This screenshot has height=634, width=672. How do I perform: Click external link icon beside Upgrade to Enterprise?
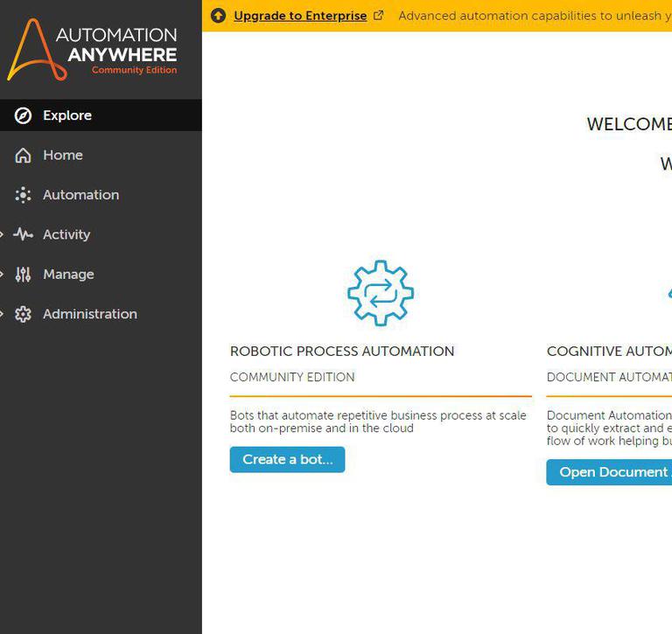tap(378, 16)
